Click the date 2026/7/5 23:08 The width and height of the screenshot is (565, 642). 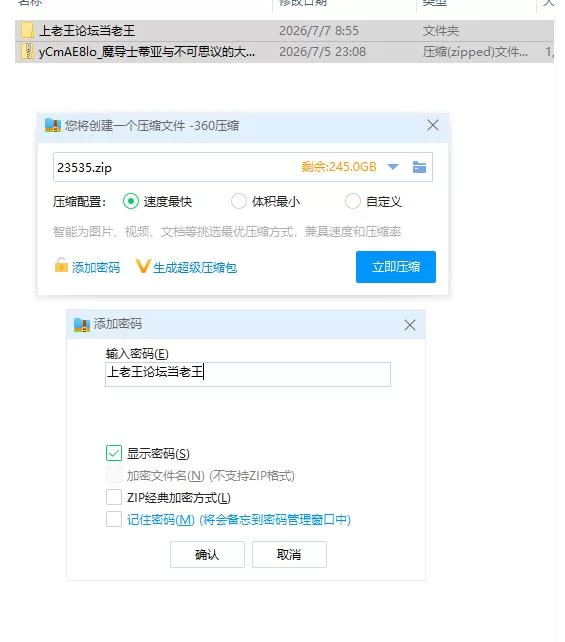click(322, 52)
